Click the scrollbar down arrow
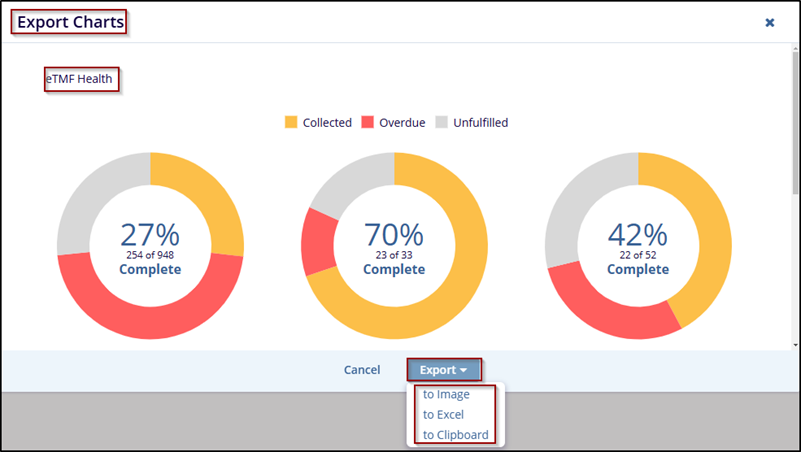This screenshot has height=452, width=801. click(x=795, y=344)
